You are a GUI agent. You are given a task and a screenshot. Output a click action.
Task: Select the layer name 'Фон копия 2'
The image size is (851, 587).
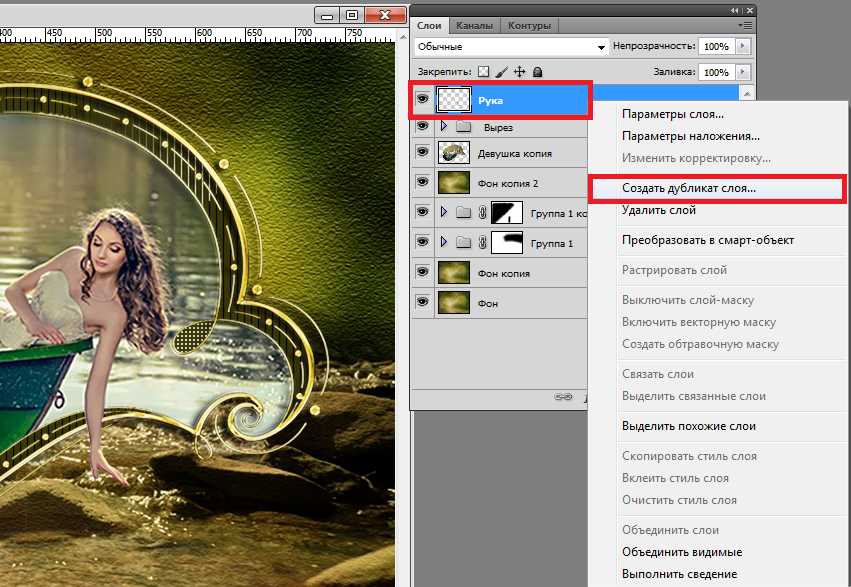click(x=507, y=183)
